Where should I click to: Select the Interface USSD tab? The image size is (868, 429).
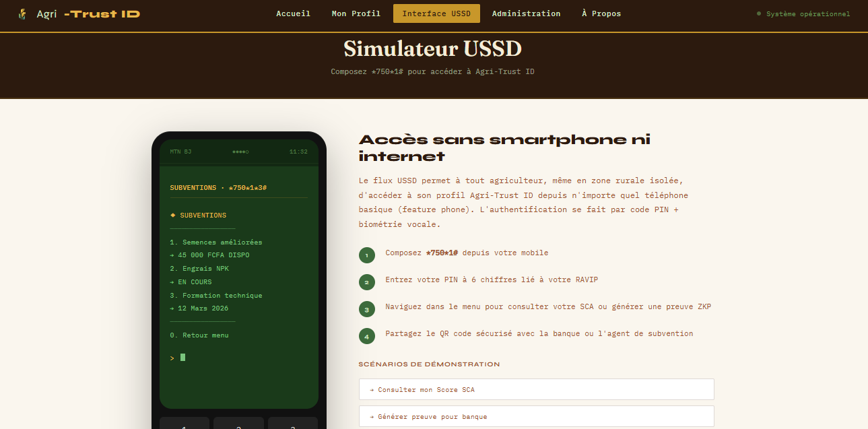436,13
